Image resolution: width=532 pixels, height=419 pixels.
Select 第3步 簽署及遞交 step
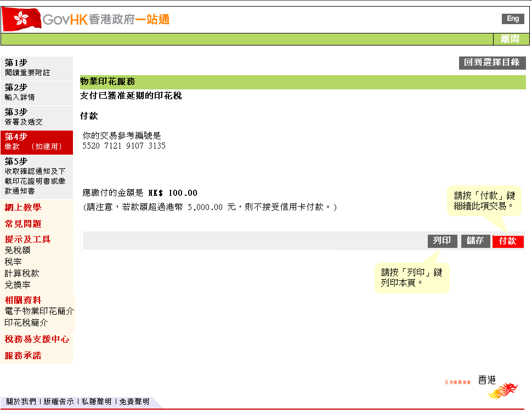[x=36, y=117]
